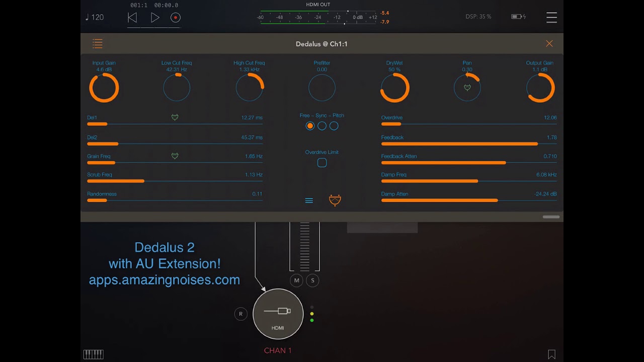The image size is (644, 362).
Task: Select the Sync mode radio button
Action: tap(322, 126)
